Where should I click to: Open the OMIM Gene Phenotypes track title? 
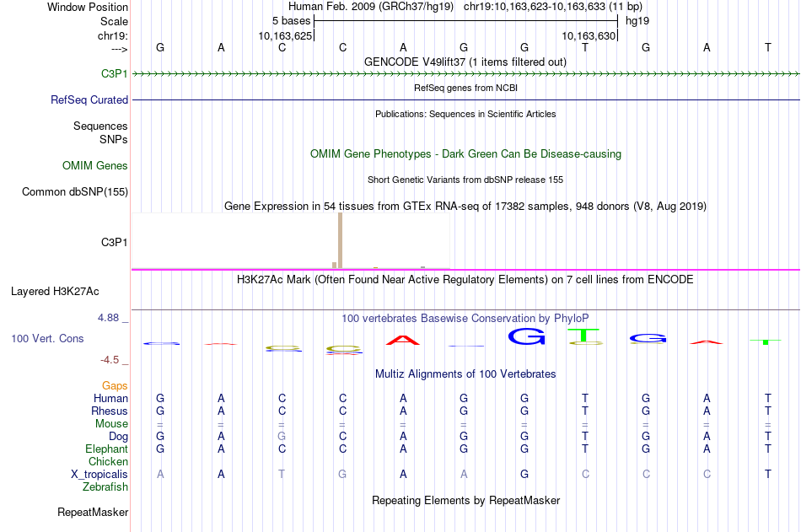pos(465,153)
